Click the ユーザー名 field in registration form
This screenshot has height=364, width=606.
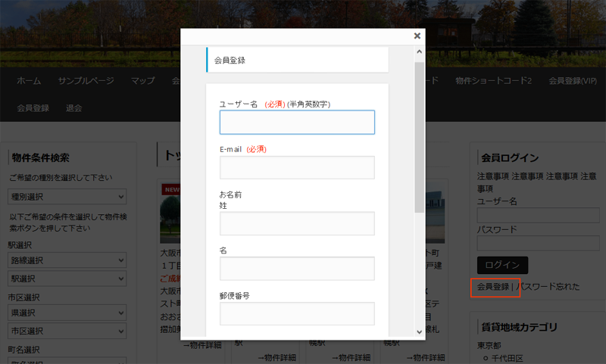(297, 123)
